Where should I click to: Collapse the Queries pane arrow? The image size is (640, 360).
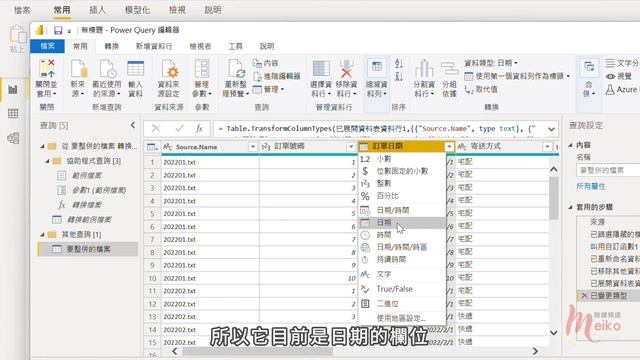[x=133, y=125]
